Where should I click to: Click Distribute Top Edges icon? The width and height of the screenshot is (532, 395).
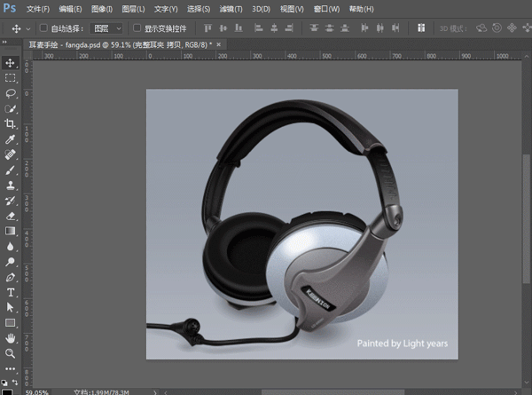(x=314, y=28)
